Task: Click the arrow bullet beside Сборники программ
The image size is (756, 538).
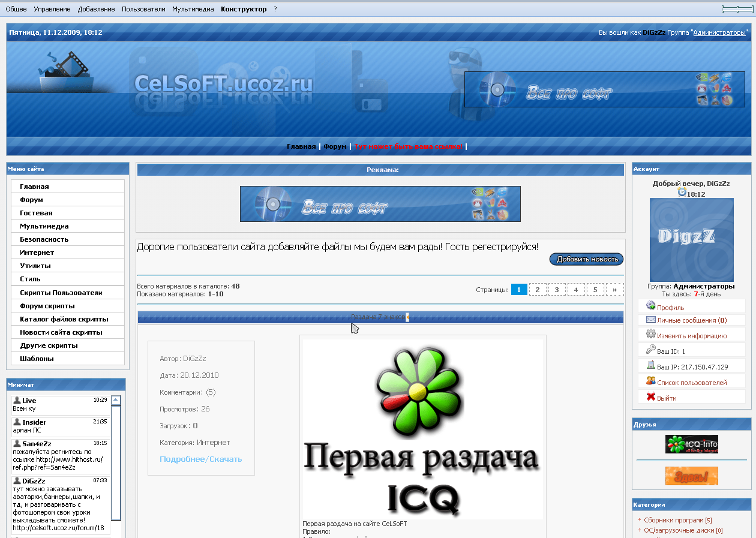Action: [x=640, y=521]
